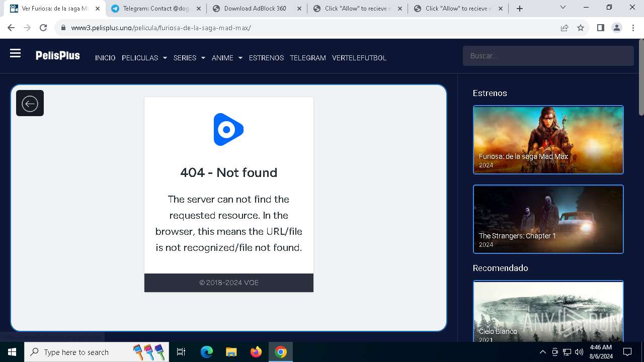Switch to the first Click "Allow" tab

(x=357, y=9)
